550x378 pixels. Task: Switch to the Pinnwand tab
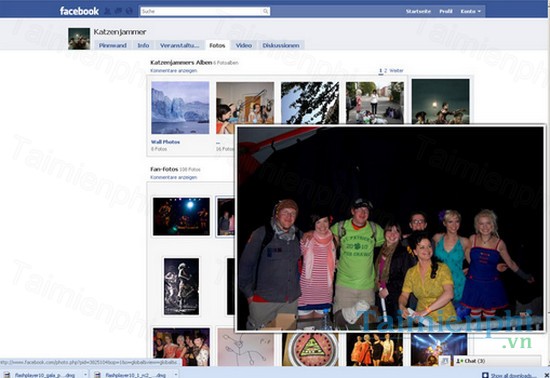pyautogui.click(x=113, y=45)
